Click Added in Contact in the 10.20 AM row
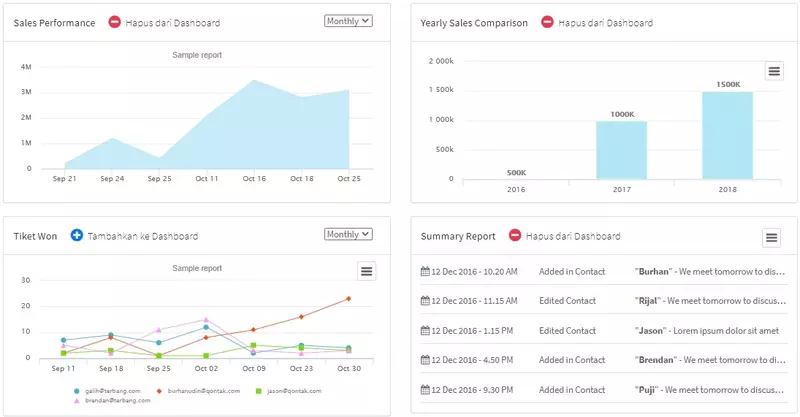Screen dimensions: 800x417 click(572, 272)
